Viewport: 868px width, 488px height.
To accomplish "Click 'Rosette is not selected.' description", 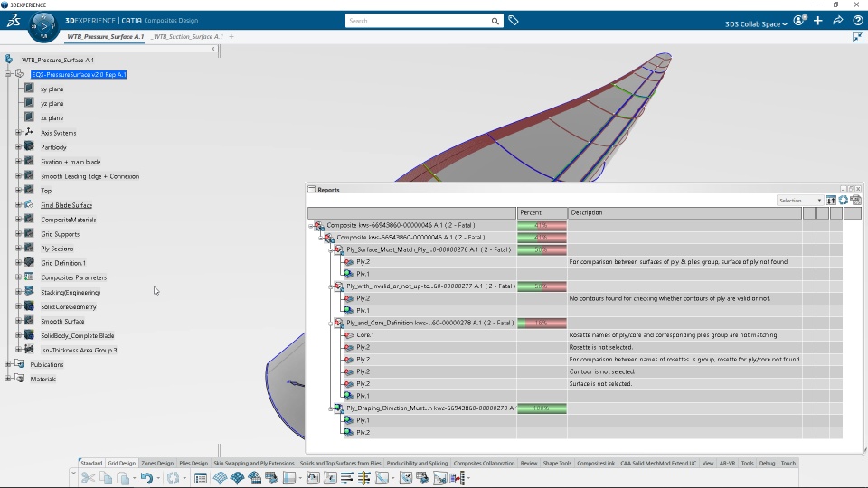I will 600,347.
